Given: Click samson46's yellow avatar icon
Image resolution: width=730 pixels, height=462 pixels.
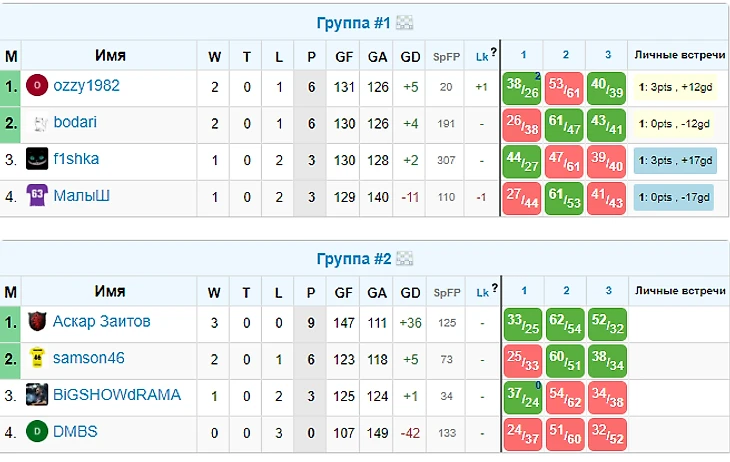Looking at the screenshot, I should (x=37, y=358).
